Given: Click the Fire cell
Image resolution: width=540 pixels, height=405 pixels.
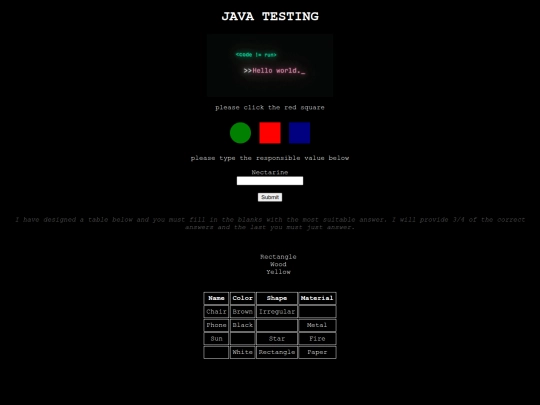Looking at the screenshot, I should tap(317, 339).
